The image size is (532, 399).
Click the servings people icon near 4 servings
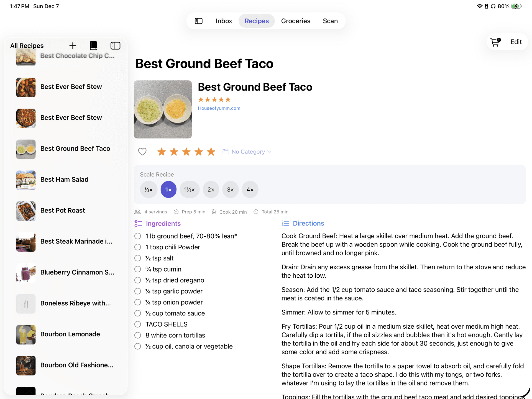(137, 212)
